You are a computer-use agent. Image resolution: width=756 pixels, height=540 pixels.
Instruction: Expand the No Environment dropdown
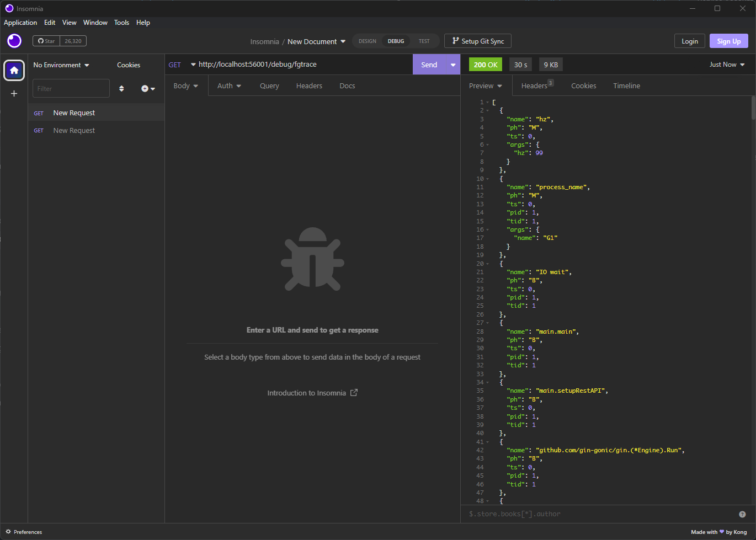61,65
